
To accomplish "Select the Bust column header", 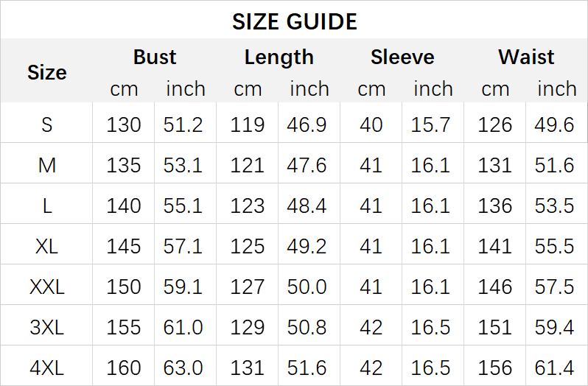I will pos(155,57).
